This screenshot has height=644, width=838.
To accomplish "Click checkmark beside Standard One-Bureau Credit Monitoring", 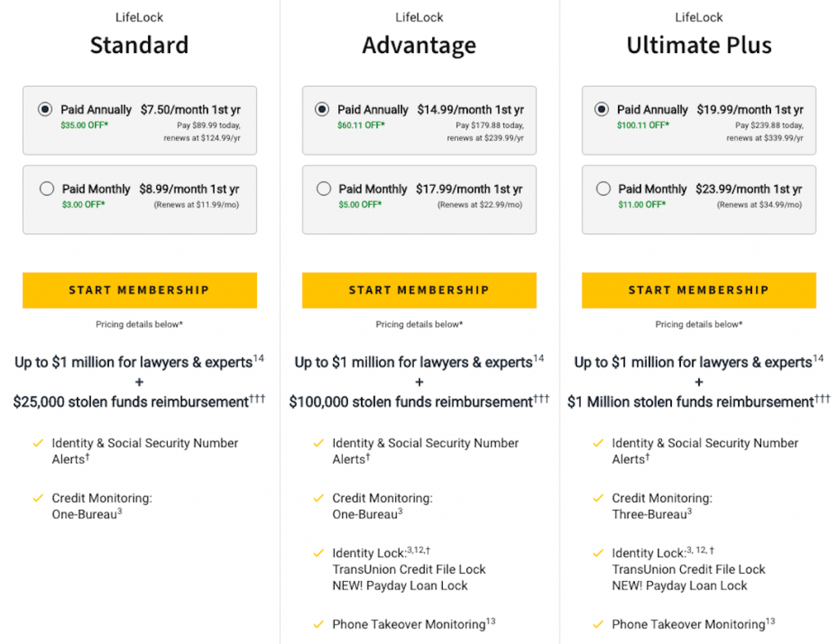I will [x=38, y=498].
